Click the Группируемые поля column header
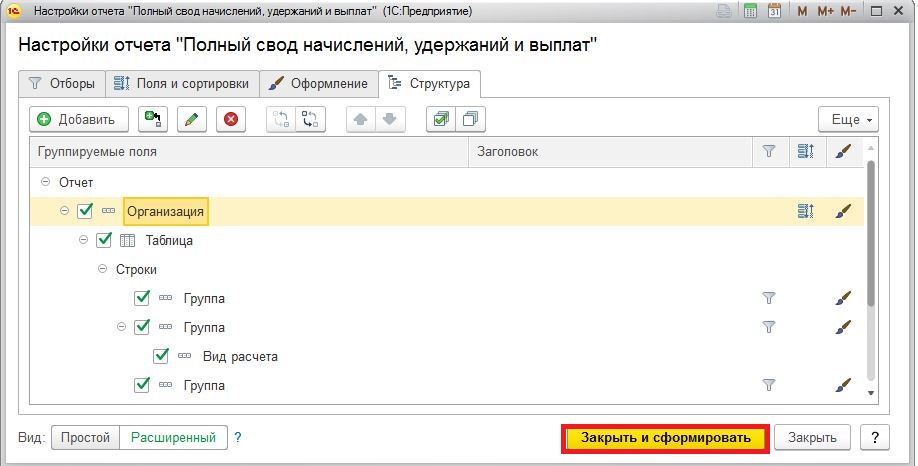The width and height of the screenshot is (918, 466). point(249,152)
